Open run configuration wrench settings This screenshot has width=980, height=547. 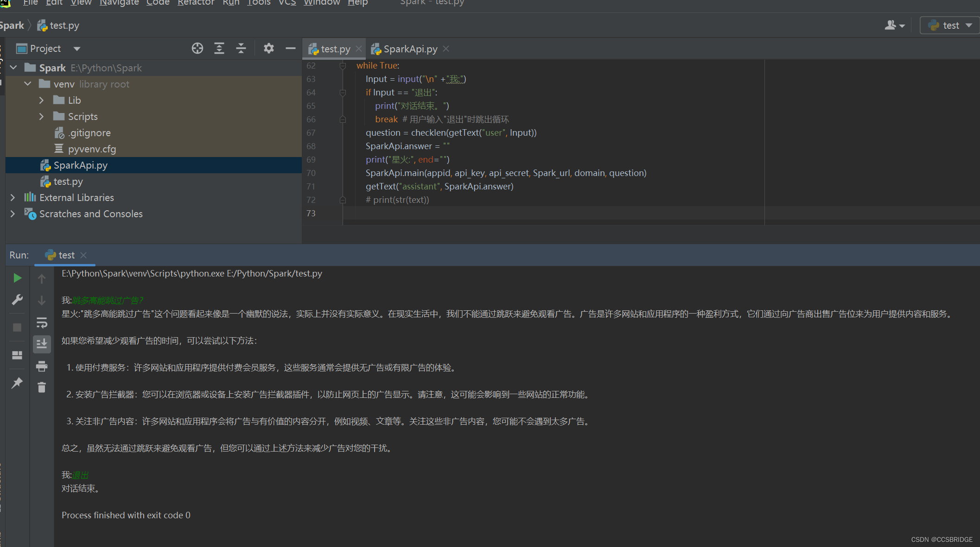pos(17,300)
